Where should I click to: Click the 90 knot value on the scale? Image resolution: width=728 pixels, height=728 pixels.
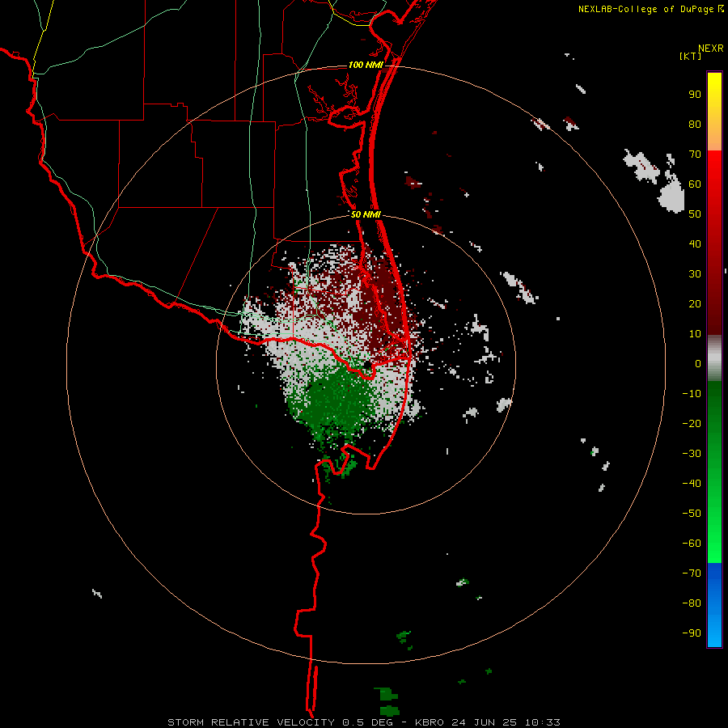tap(695, 95)
